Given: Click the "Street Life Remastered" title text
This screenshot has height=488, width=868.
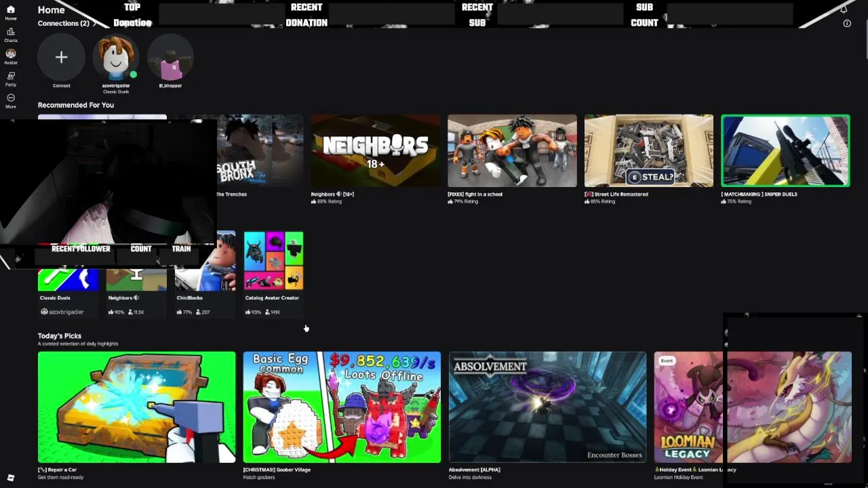Looking at the screenshot, I should pyautogui.click(x=616, y=194).
